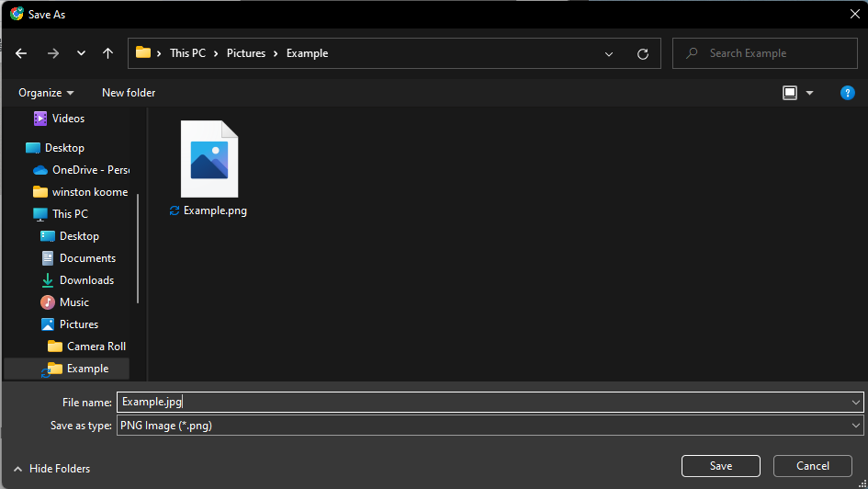
Task: Open the Organize menu
Action: point(46,93)
